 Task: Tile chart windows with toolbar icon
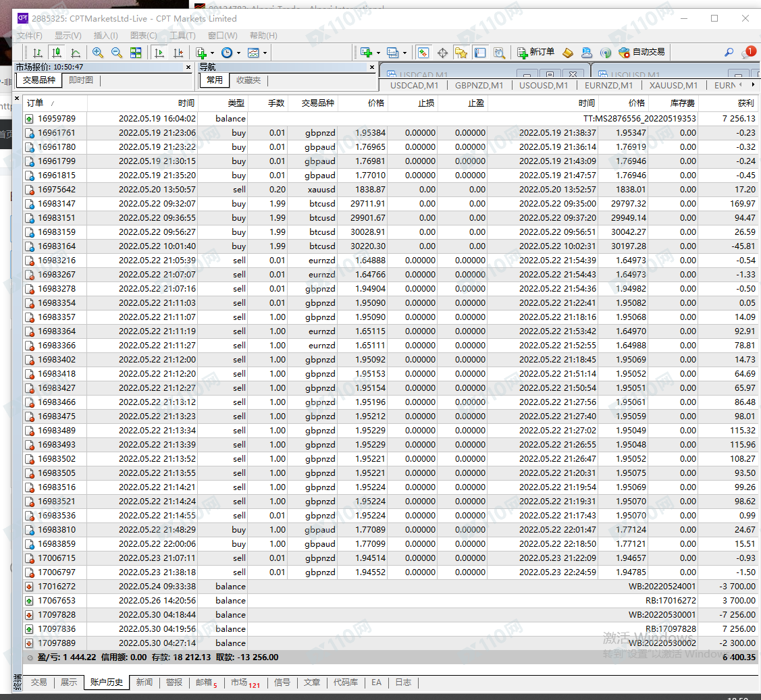[136, 52]
